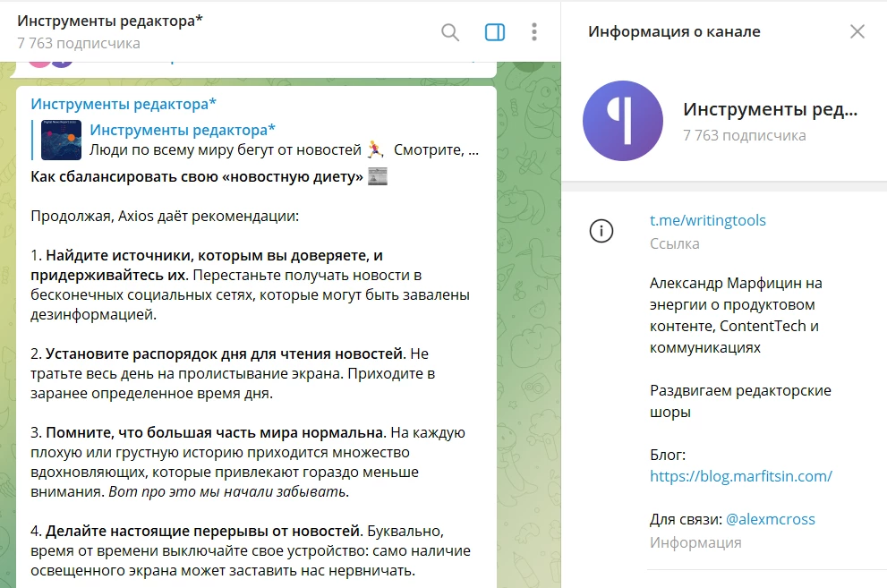The height and width of the screenshot is (588, 887).
Task: Click the «Информация» label in info panel
Action: pos(695,542)
